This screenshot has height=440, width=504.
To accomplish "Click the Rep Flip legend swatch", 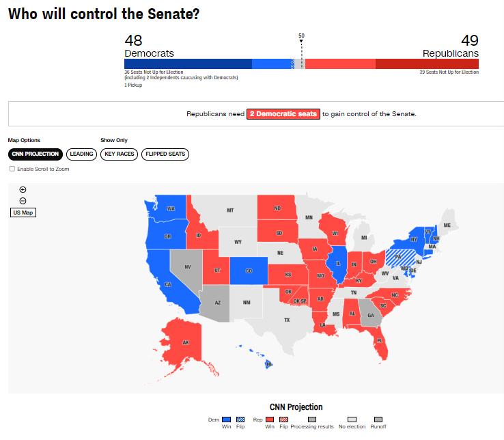I will pyautogui.click(x=283, y=420).
